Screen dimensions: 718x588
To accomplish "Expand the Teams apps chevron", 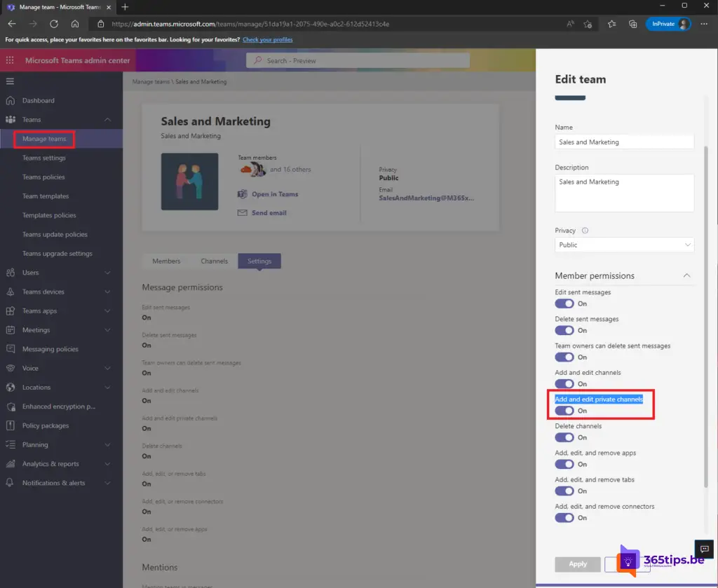I will point(107,310).
